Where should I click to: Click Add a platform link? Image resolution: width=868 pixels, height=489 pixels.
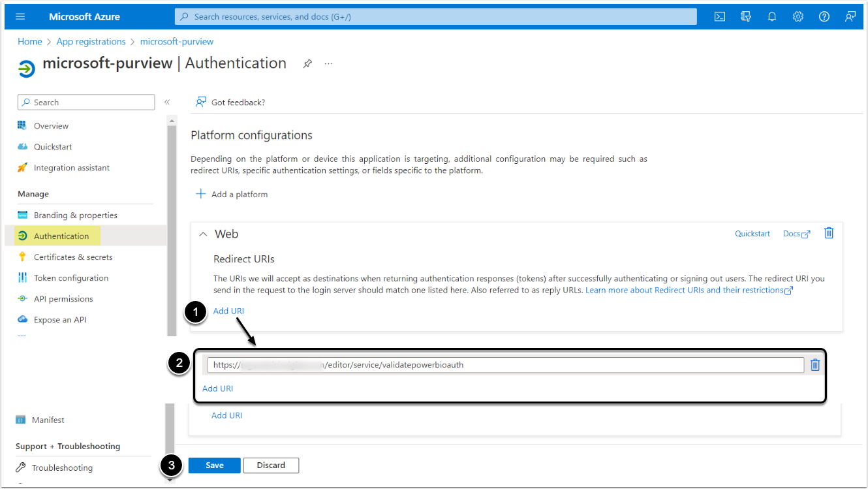point(232,195)
